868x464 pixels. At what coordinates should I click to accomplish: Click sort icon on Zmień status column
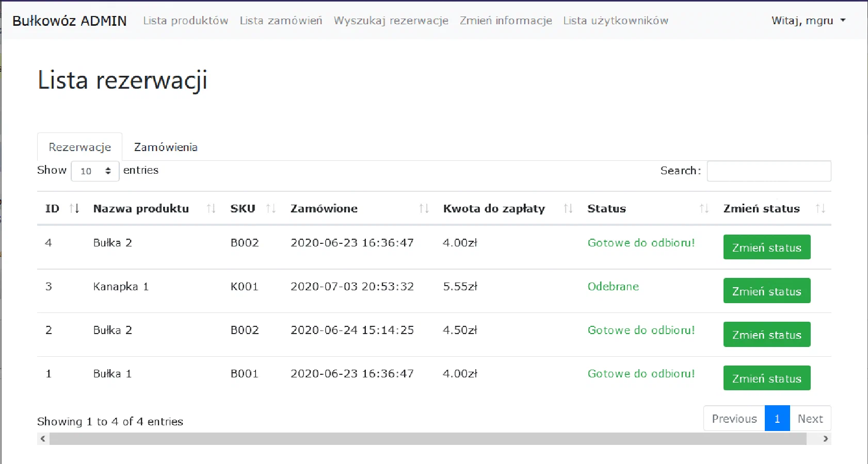pos(820,208)
